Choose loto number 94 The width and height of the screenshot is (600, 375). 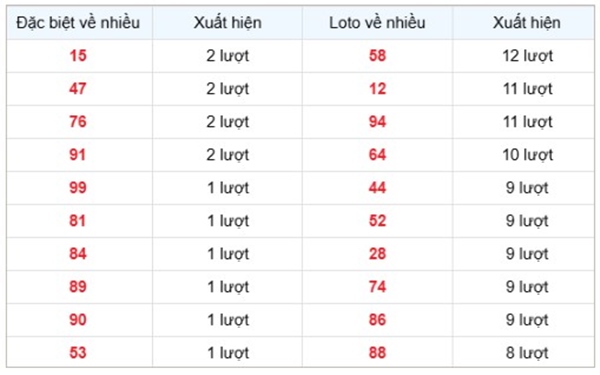(x=377, y=122)
